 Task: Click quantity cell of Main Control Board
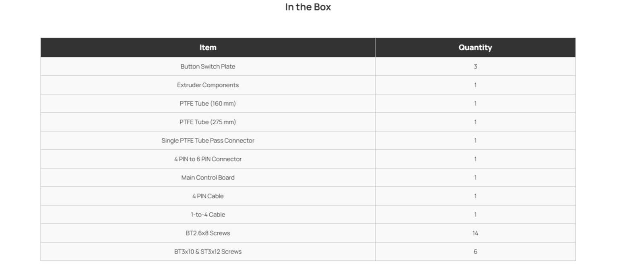[475, 177]
